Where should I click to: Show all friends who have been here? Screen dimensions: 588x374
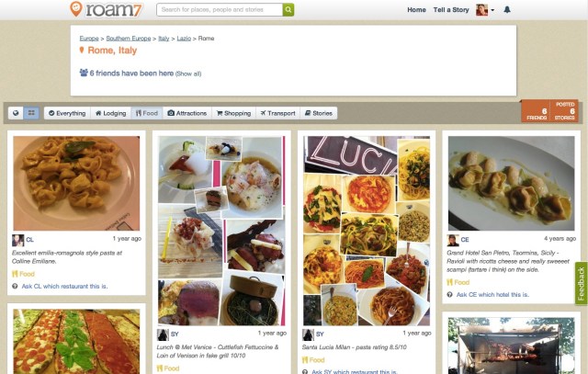click(x=188, y=74)
